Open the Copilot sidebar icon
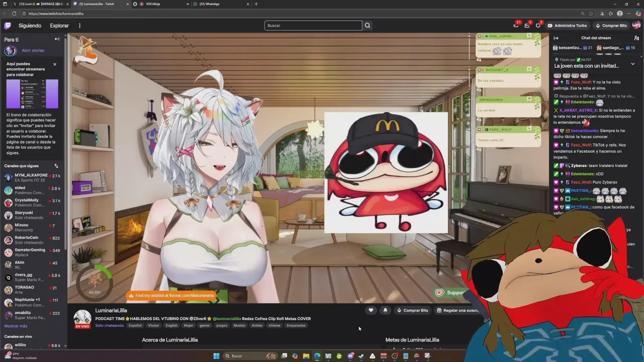This screenshot has height=362, width=644. click(637, 14)
